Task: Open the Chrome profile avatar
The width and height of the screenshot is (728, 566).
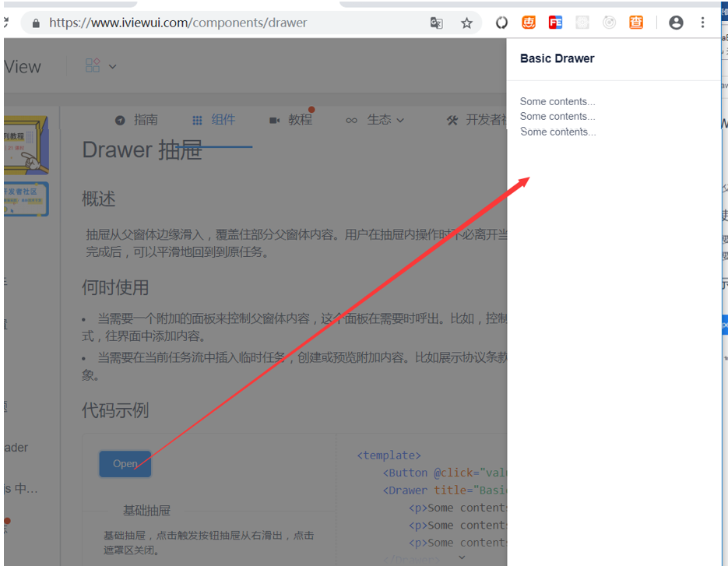Action: (676, 23)
